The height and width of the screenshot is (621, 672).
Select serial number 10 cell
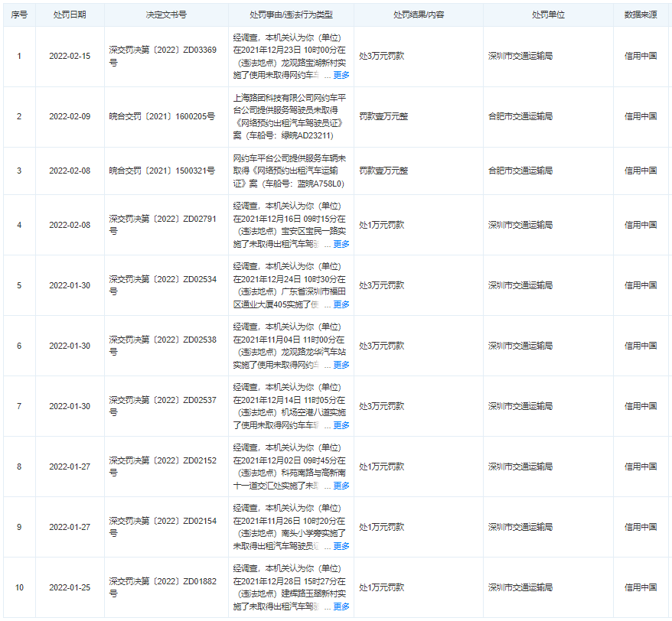click(19, 587)
